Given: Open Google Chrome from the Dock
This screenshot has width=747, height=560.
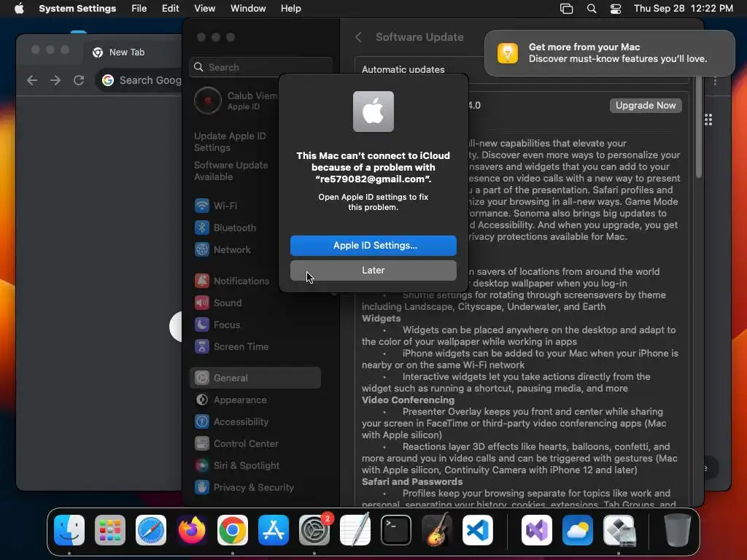Looking at the screenshot, I should click(233, 530).
